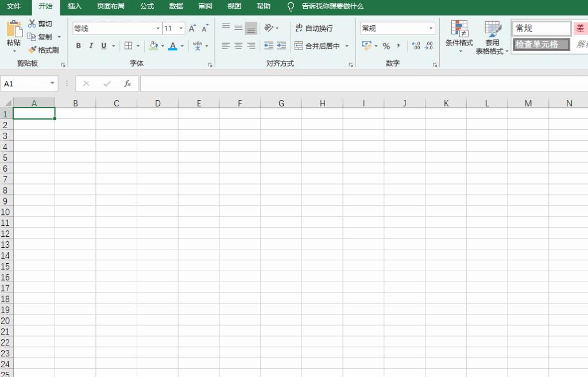This screenshot has width=588, height=377.
Task: Apply the Check Cell (检查单元格) style
Action: [x=541, y=44]
